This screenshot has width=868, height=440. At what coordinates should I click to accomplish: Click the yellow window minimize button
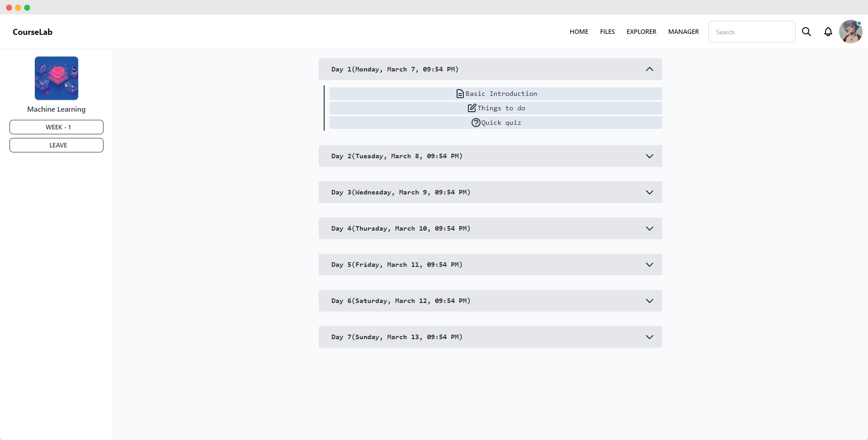[18, 8]
